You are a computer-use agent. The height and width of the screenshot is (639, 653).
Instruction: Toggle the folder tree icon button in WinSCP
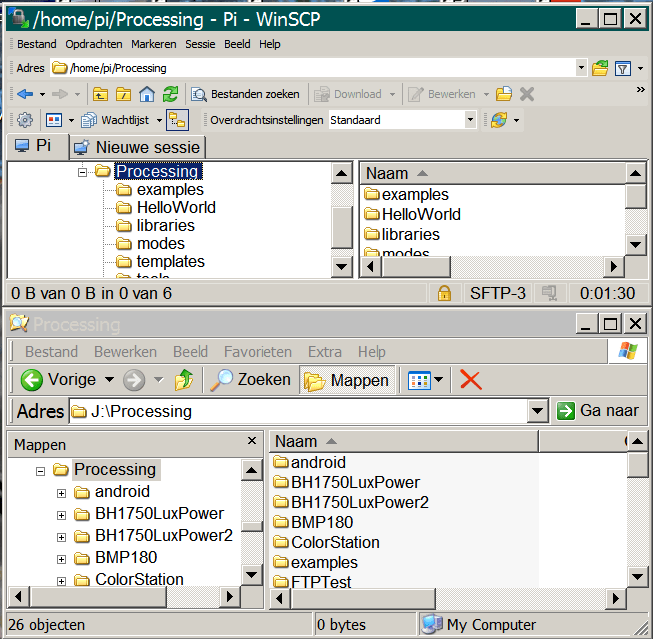[x=177, y=120]
